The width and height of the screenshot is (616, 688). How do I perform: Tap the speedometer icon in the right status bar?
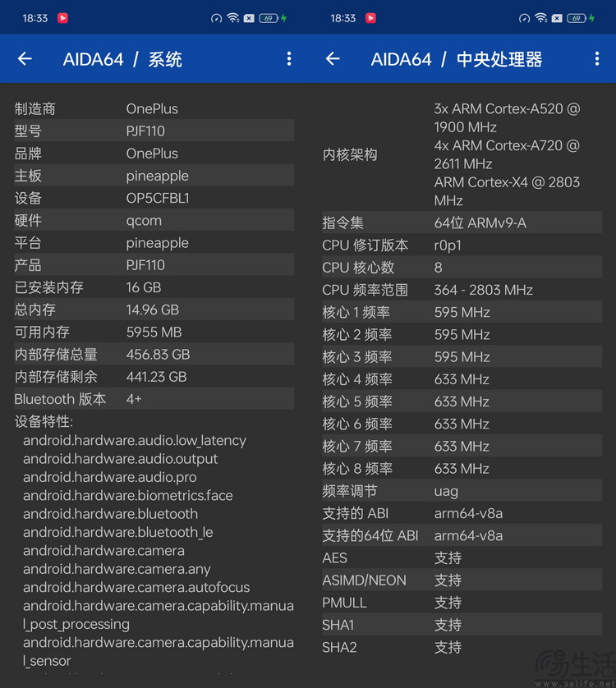524,18
